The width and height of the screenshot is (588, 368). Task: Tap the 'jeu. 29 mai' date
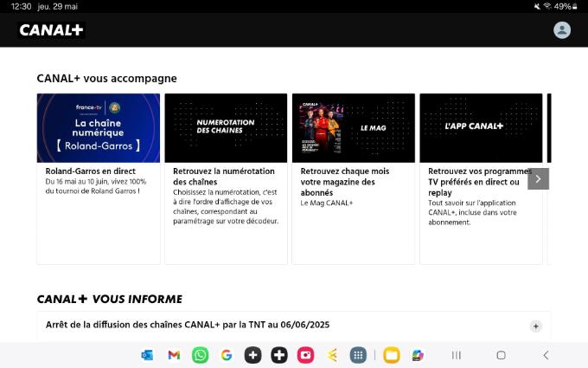(x=57, y=6)
